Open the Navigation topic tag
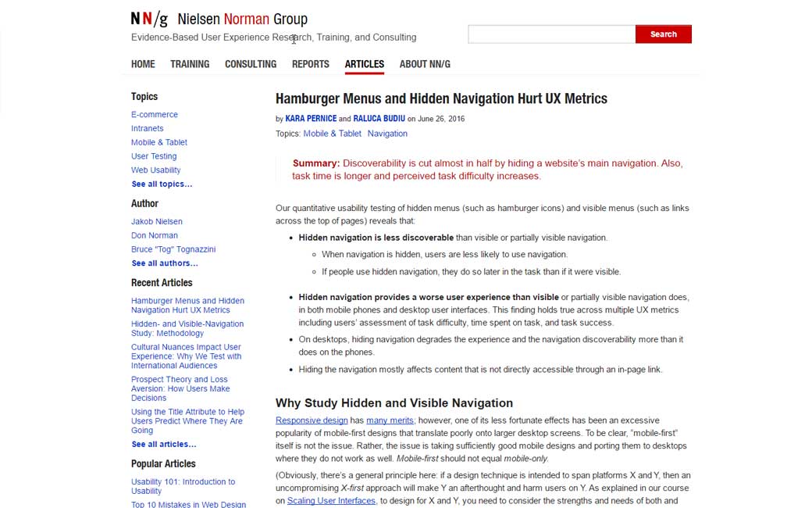Screen dimensions: 812x508 click(387, 134)
